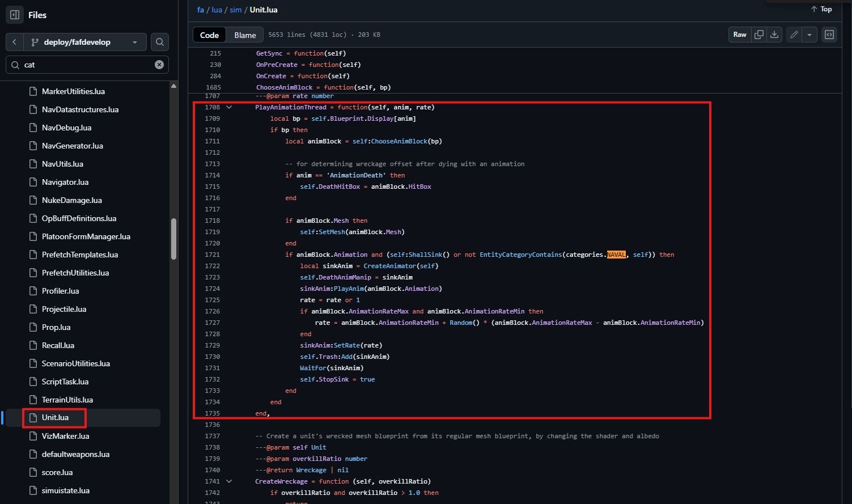The height and width of the screenshot is (504, 852).
Task: Open OpBuffDefinitions.lua file
Action: 79,218
